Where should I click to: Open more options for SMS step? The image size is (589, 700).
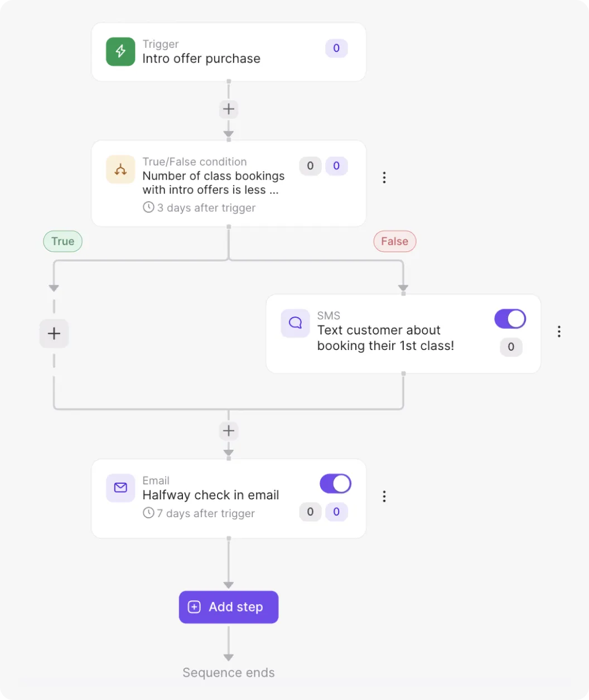pyautogui.click(x=559, y=332)
